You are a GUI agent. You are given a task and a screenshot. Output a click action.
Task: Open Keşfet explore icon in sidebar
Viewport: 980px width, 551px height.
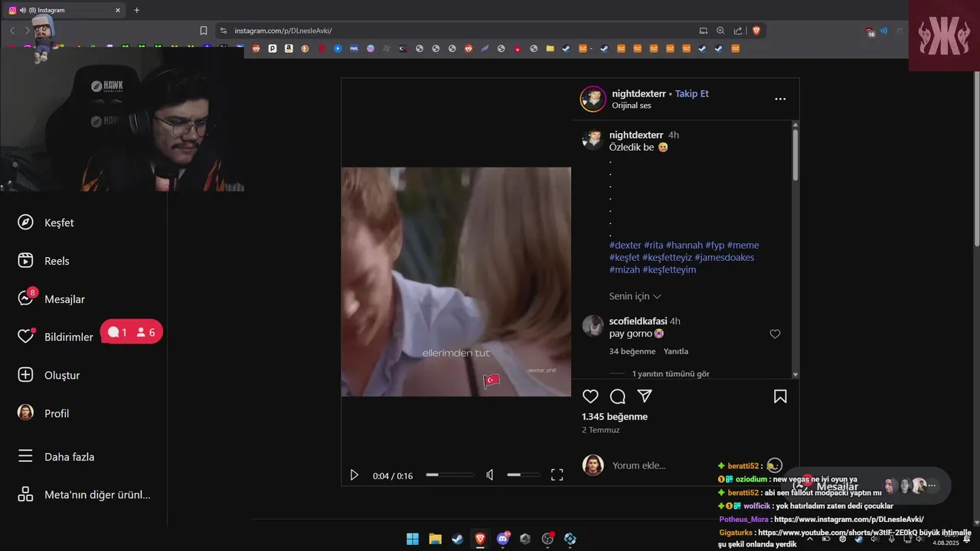click(25, 222)
